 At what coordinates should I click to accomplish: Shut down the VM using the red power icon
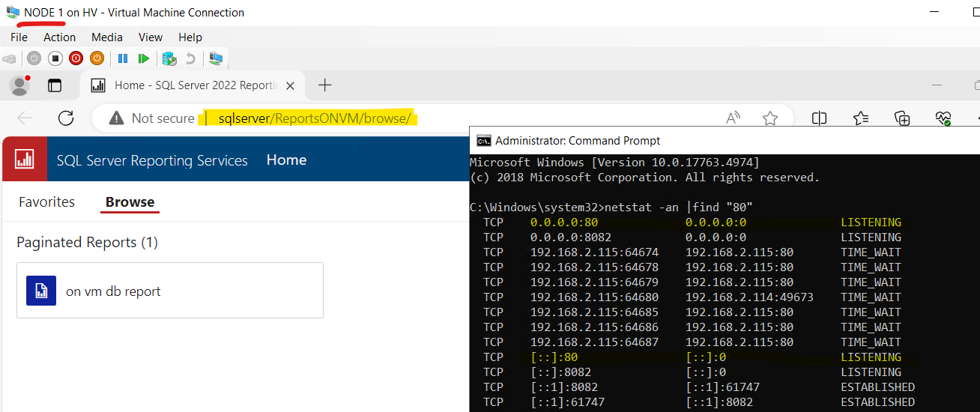tap(76, 58)
